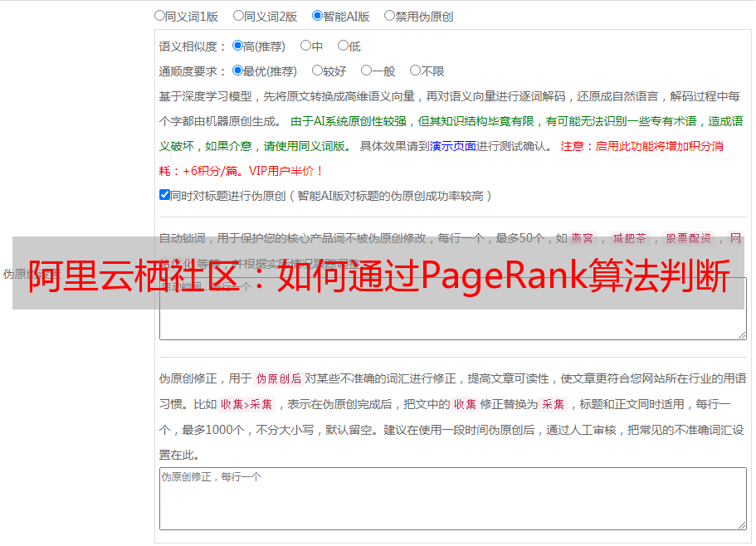Screen dimensions: 756x546
Task: Click the green 由于AI系统原创性较强 notice text
Action: [x=451, y=134]
